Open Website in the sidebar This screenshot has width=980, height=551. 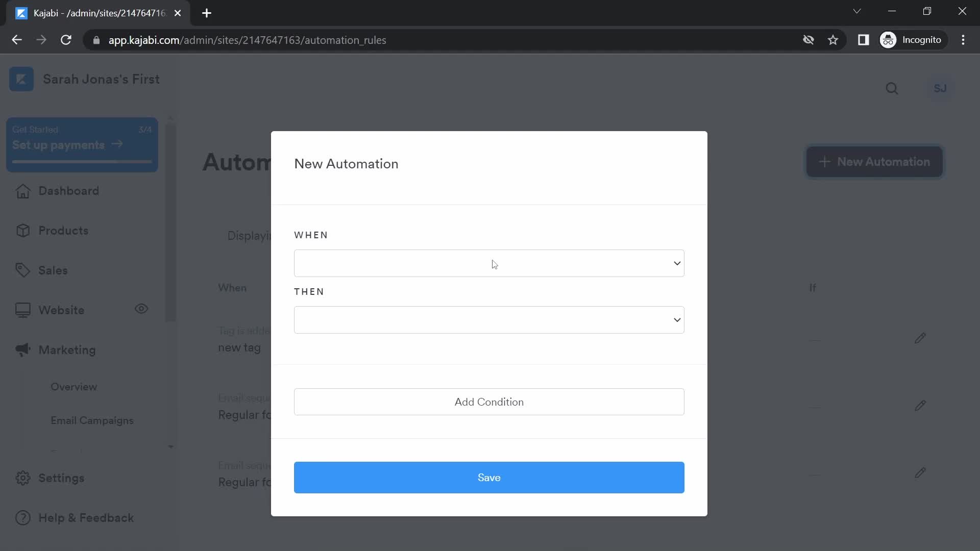61,310
